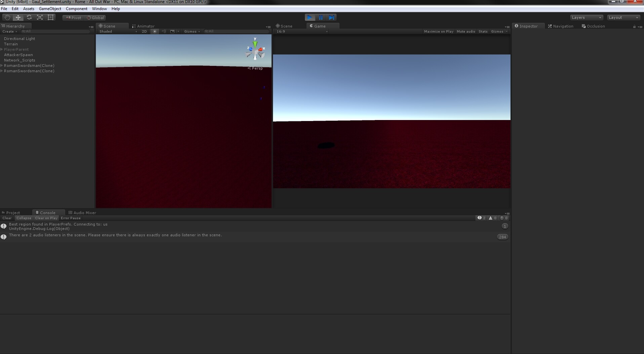The height and width of the screenshot is (354, 644).
Task: Select the Hand tool in the toolbar
Action: pos(7,17)
